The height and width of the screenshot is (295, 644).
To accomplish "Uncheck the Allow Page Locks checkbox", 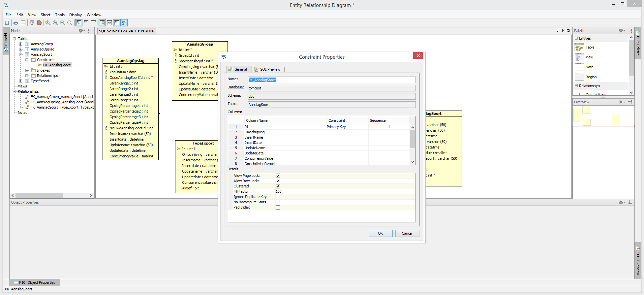I will 278,176.
